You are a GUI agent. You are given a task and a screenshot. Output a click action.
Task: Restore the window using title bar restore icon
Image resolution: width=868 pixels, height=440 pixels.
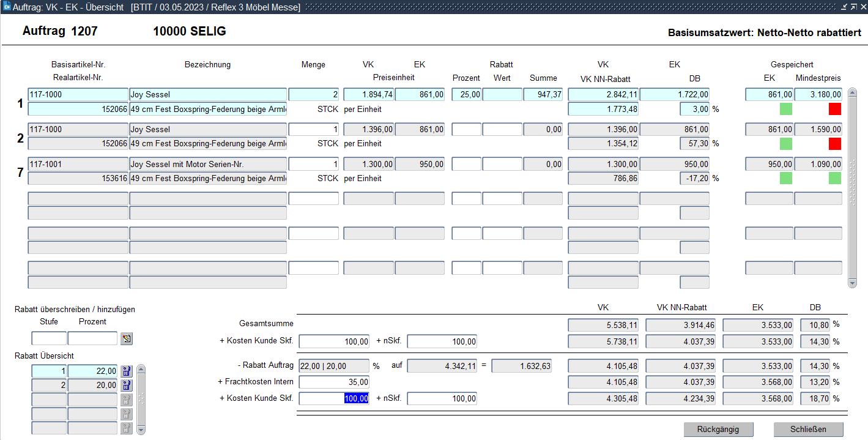point(853,7)
